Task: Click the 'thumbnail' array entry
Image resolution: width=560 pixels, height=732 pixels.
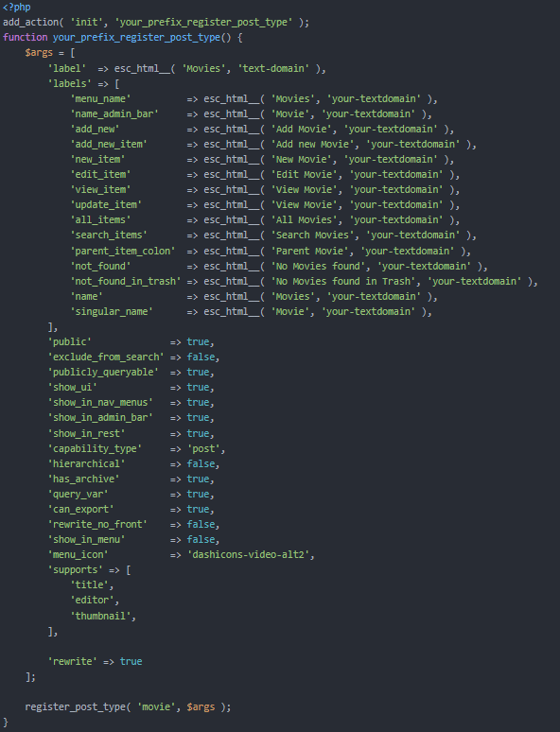Action: pyautogui.click(x=100, y=617)
